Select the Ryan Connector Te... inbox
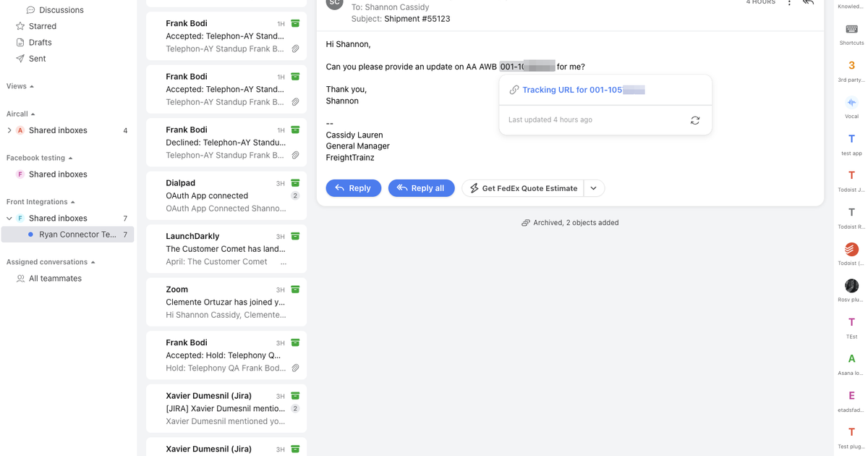Screen dimensions: 868x456 click(77, 235)
